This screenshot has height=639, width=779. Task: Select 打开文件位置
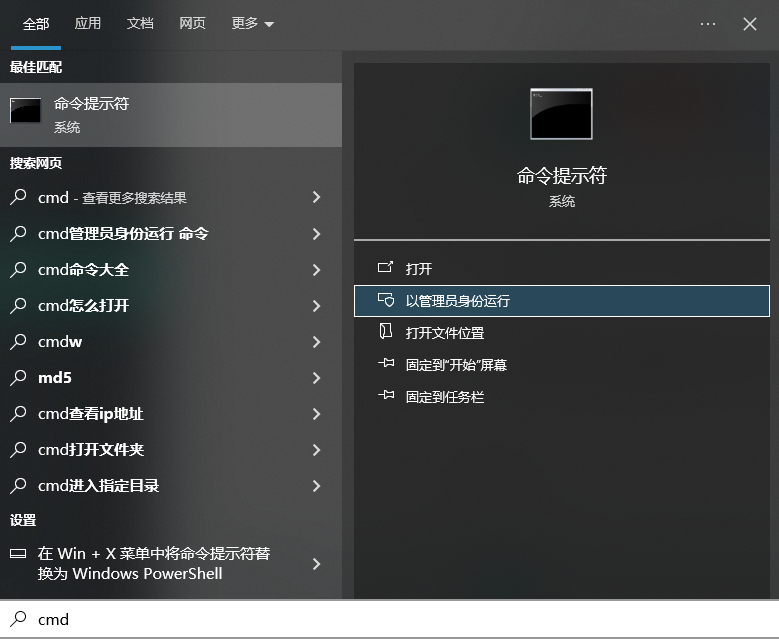coord(561,333)
